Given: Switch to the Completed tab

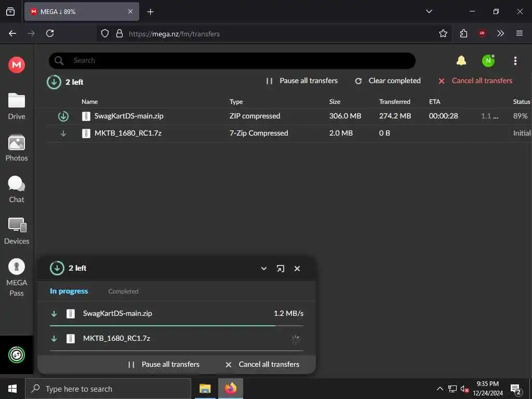Looking at the screenshot, I should (123, 291).
